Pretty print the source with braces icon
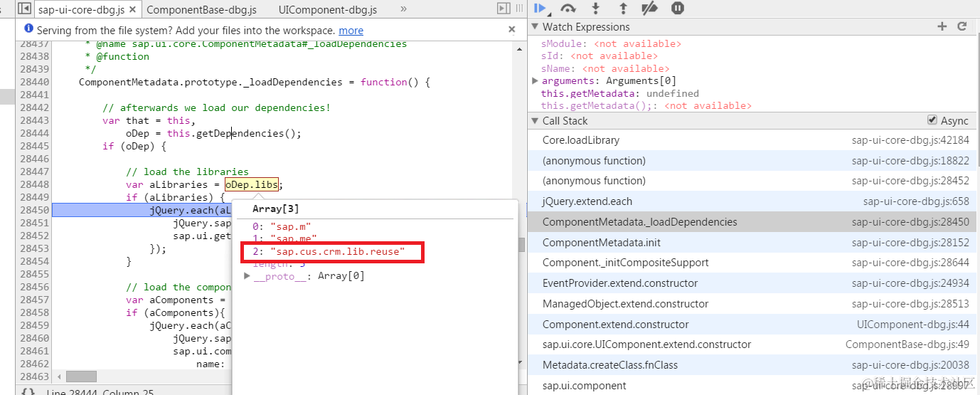Image resolution: width=980 pixels, height=395 pixels. tap(28, 391)
